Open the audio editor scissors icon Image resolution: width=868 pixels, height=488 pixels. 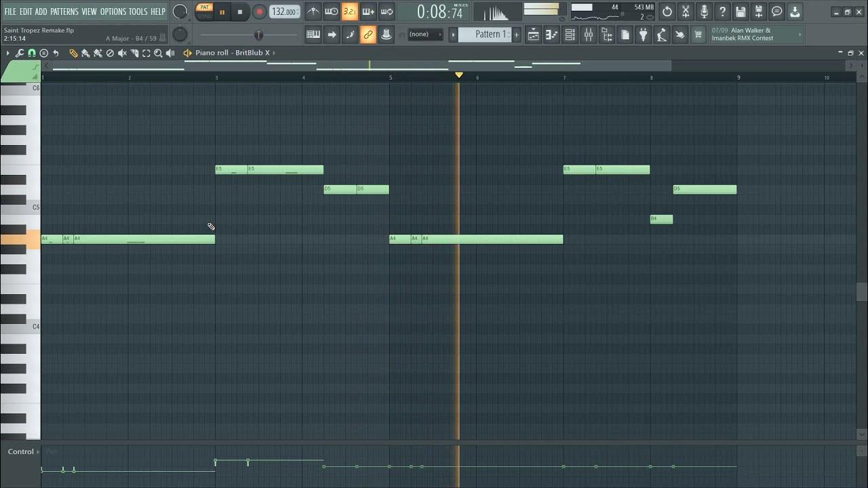coord(686,12)
